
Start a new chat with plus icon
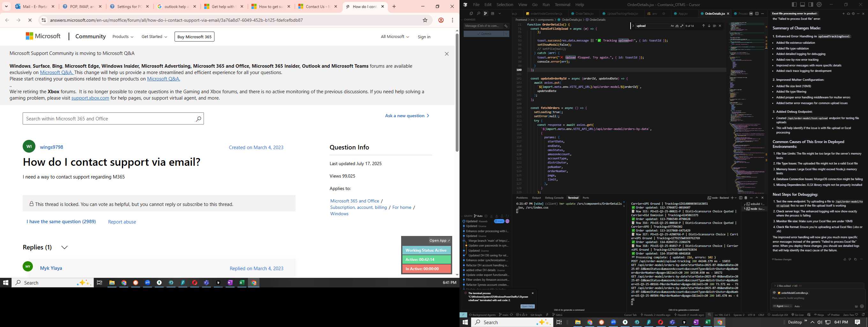pyautogui.click(x=844, y=14)
